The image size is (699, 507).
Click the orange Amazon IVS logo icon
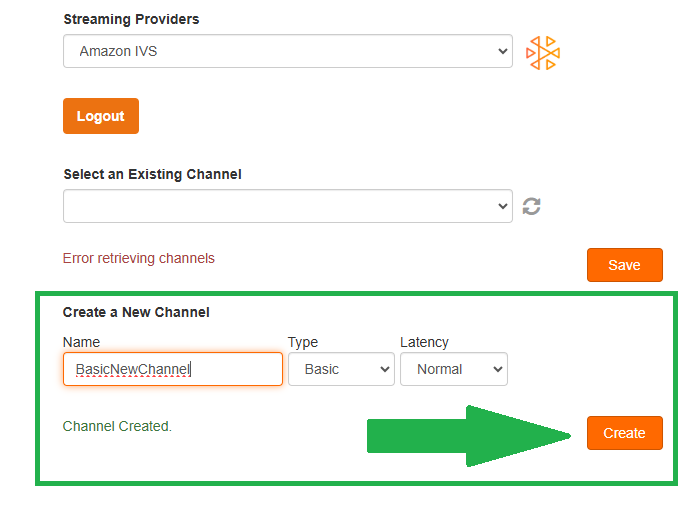click(x=543, y=53)
